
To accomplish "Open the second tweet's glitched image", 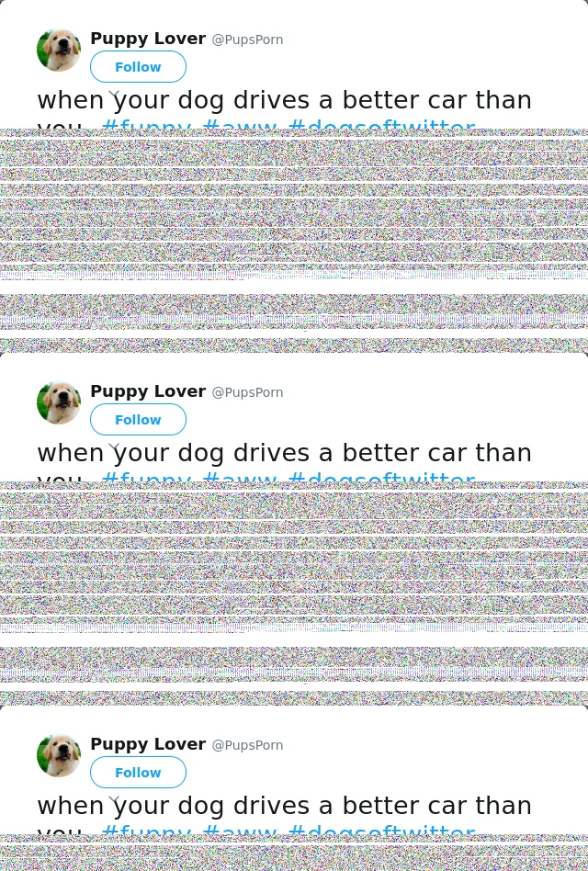I will pyautogui.click(x=294, y=594).
